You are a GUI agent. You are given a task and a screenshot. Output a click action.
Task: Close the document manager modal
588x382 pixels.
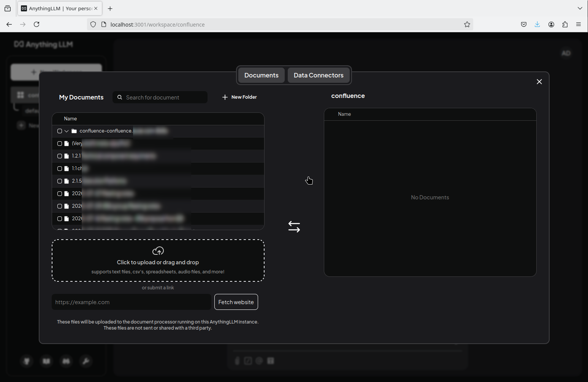coord(539,82)
